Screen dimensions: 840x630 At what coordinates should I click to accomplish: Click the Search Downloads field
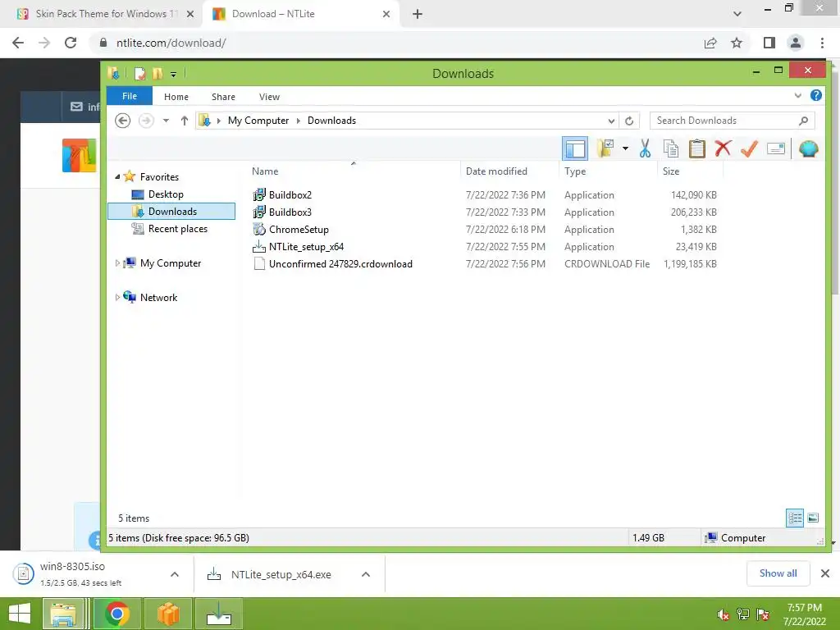pyautogui.click(x=732, y=121)
